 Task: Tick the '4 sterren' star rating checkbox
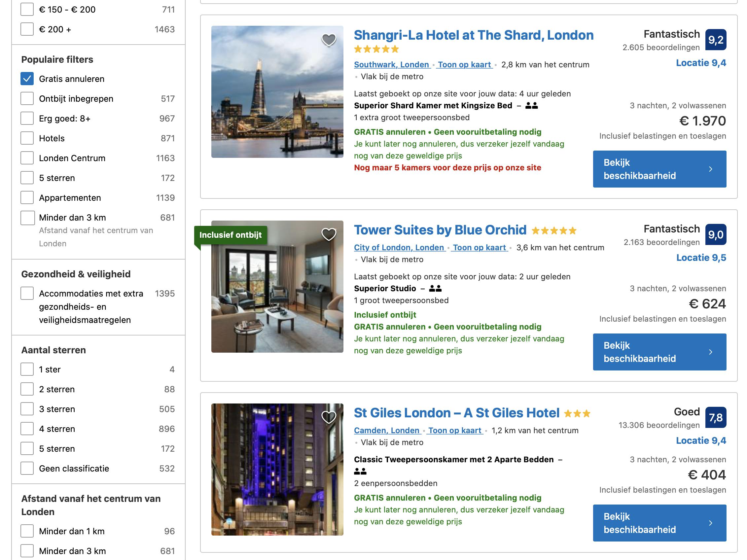click(x=27, y=429)
